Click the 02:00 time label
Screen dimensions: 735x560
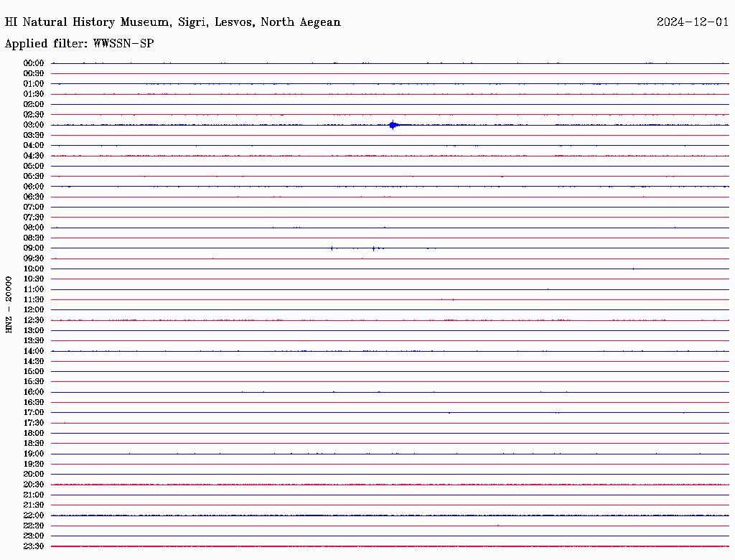coord(34,104)
